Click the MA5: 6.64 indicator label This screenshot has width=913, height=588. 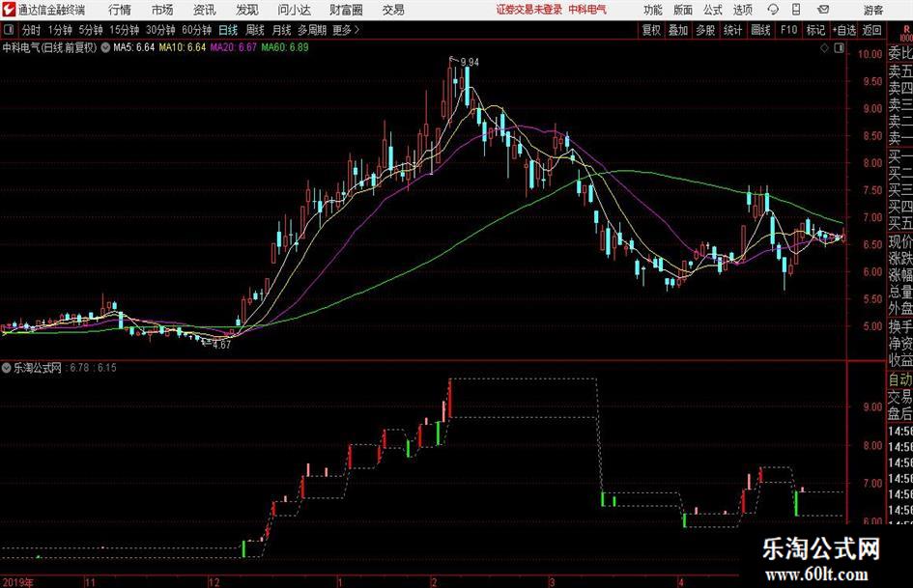pyautogui.click(x=134, y=47)
